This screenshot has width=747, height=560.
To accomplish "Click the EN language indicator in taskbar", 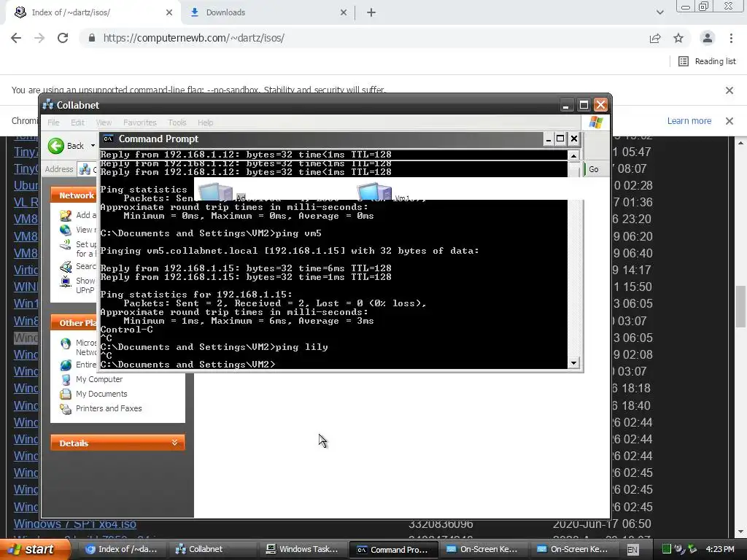I will [x=632, y=550].
